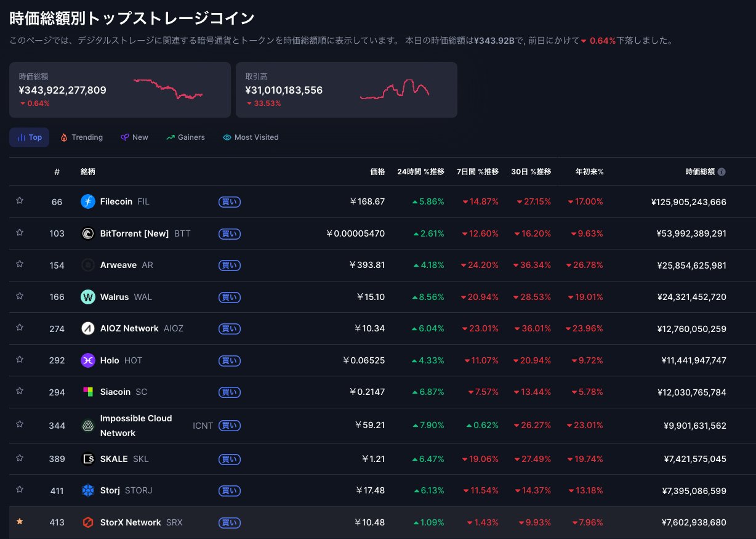
Task: Unstar StorX Network from watchlist
Action: 20,521
